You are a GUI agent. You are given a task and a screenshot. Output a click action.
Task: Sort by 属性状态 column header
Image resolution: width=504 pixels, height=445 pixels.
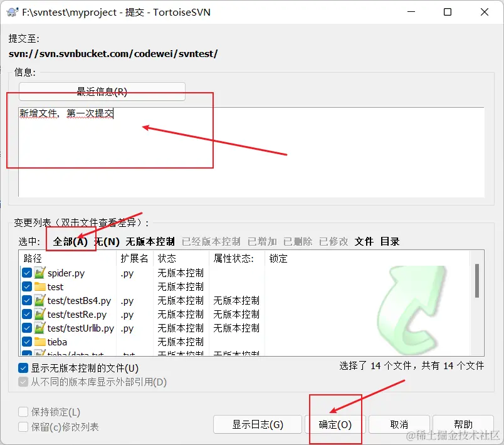[237, 258]
